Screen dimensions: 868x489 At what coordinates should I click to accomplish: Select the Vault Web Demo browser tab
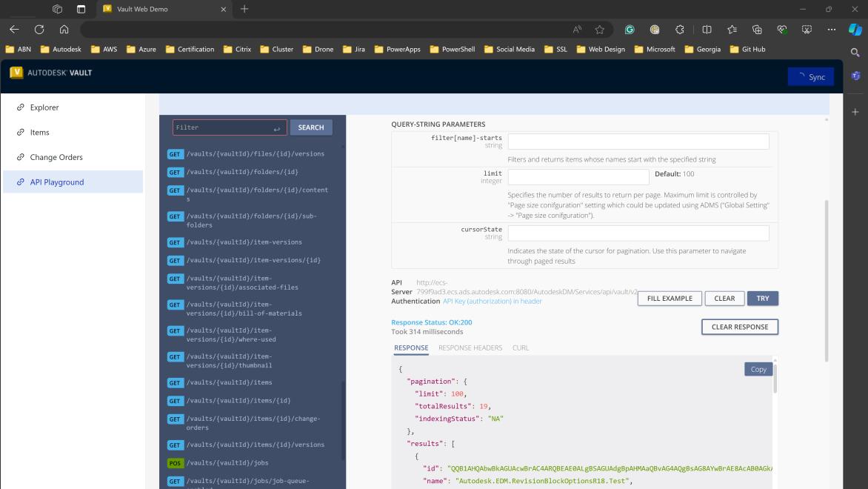click(x=164, y=9)
